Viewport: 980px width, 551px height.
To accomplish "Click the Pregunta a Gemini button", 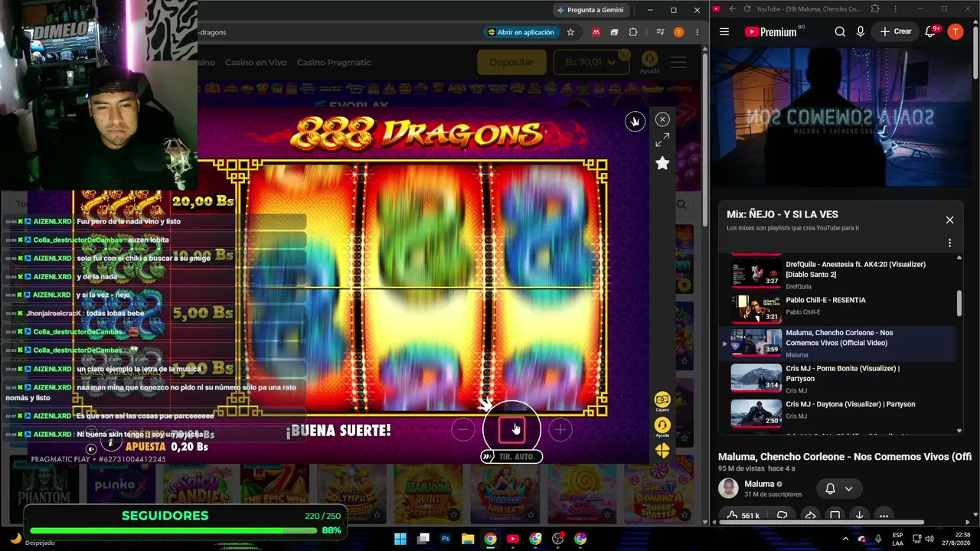I will click(x=590, y=10).
